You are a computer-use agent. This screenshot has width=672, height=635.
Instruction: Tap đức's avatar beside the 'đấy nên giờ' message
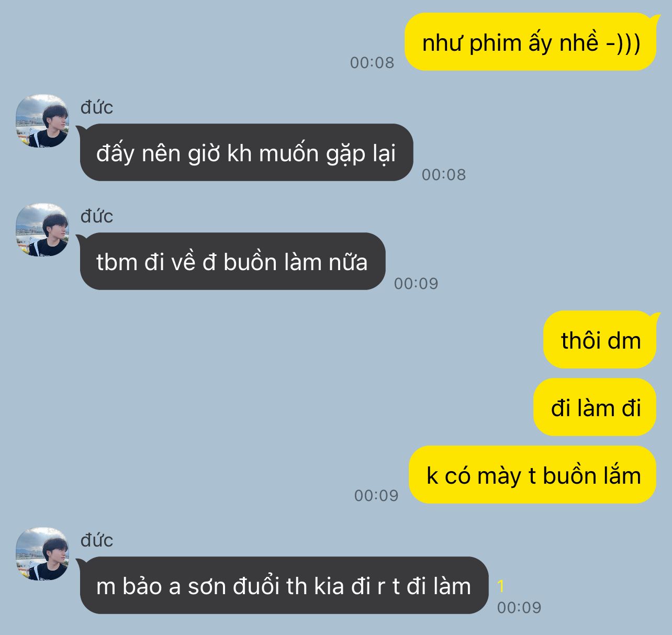[42, 121]
